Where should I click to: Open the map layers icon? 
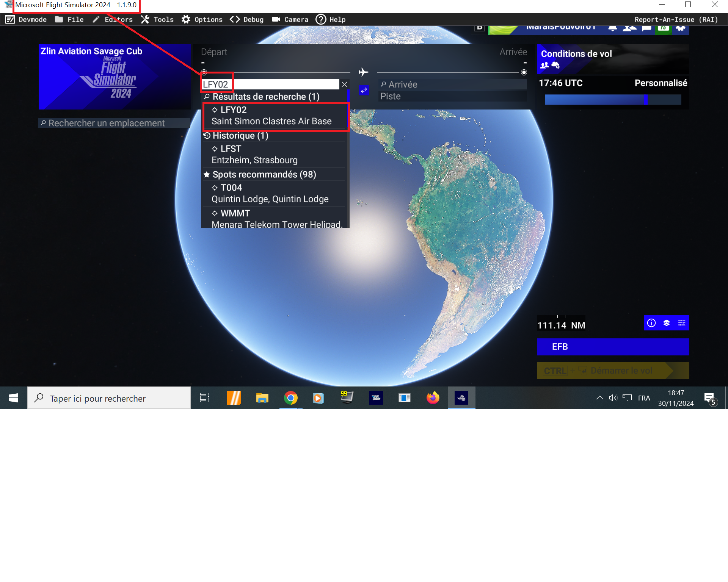point(666,323)
